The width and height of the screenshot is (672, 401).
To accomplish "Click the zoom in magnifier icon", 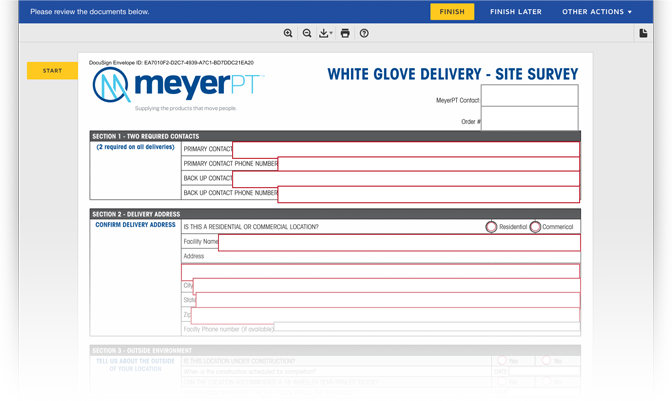I will (x=288, y=33).
